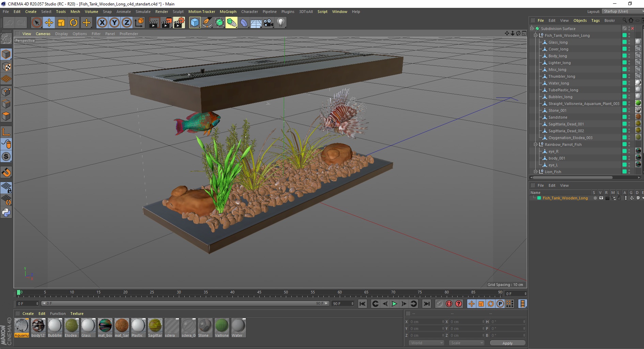Toggle X axis lock
The image size is (644, 349).
(102, 23)
